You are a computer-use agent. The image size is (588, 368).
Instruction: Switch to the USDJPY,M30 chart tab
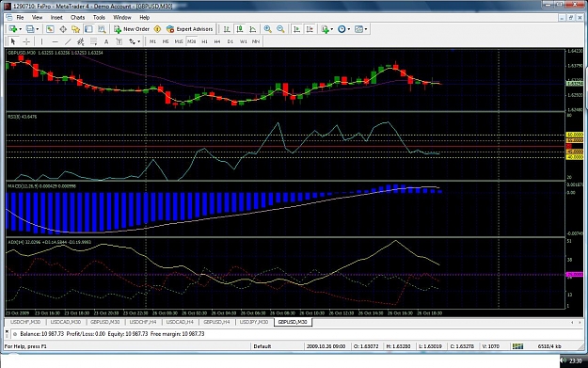(x=253, y=322)
